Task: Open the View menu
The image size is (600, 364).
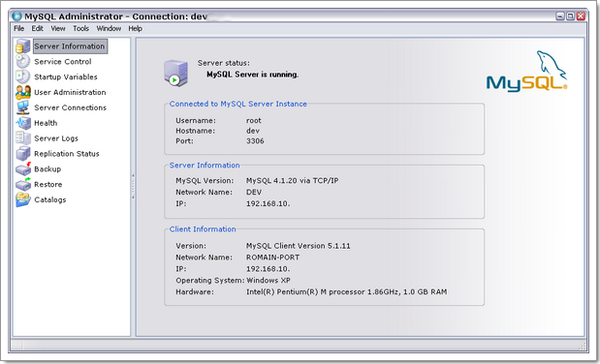Action: [x=58, y=29]
